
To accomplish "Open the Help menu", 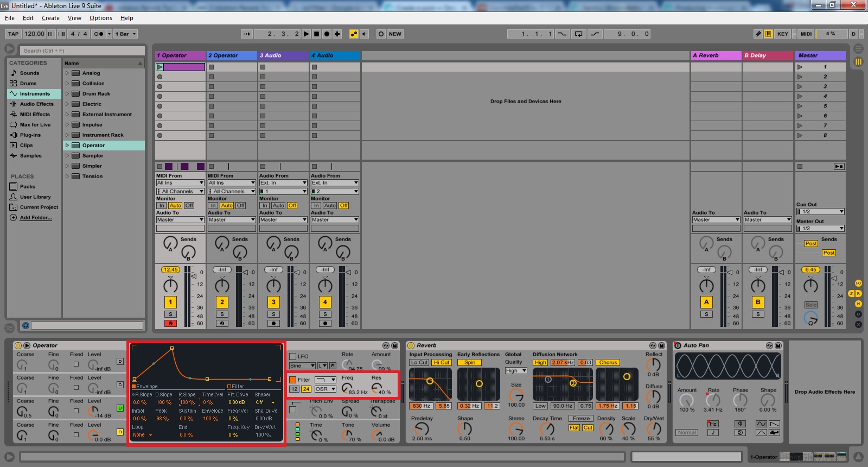I will [x=126, y=18].
